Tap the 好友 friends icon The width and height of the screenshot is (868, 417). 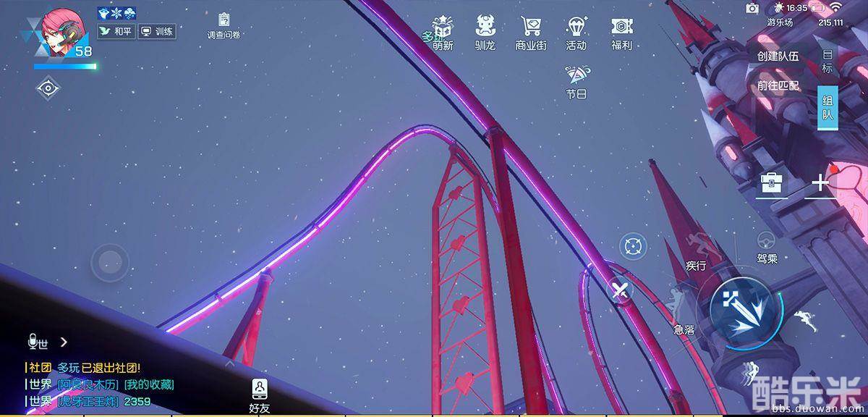[x=260, y=389]
